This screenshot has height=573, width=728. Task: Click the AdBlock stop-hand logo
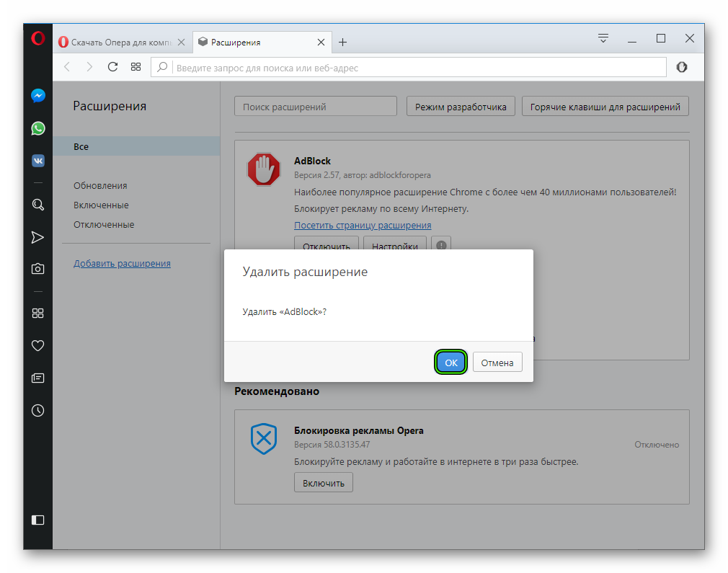(264, 169)
